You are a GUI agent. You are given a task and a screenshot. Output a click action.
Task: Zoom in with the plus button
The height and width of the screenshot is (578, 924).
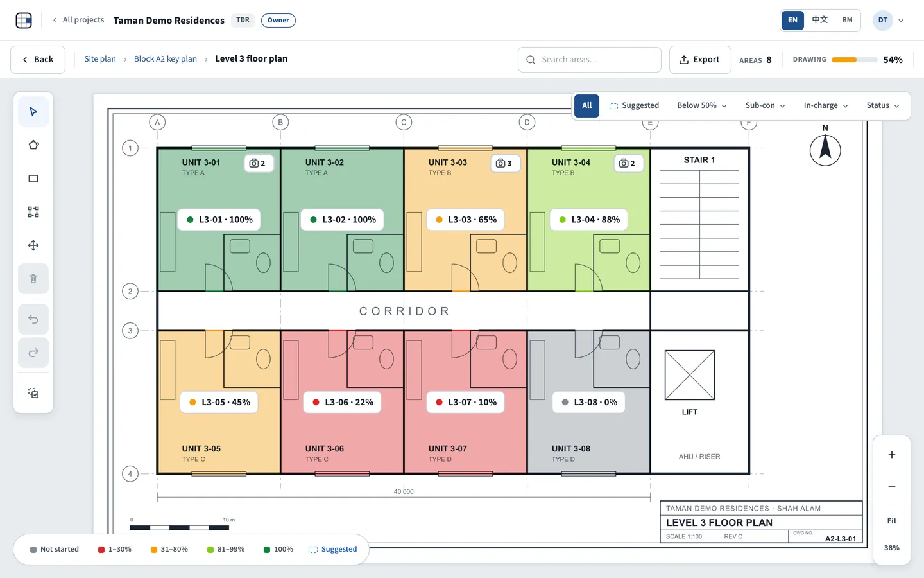(892, 455)
